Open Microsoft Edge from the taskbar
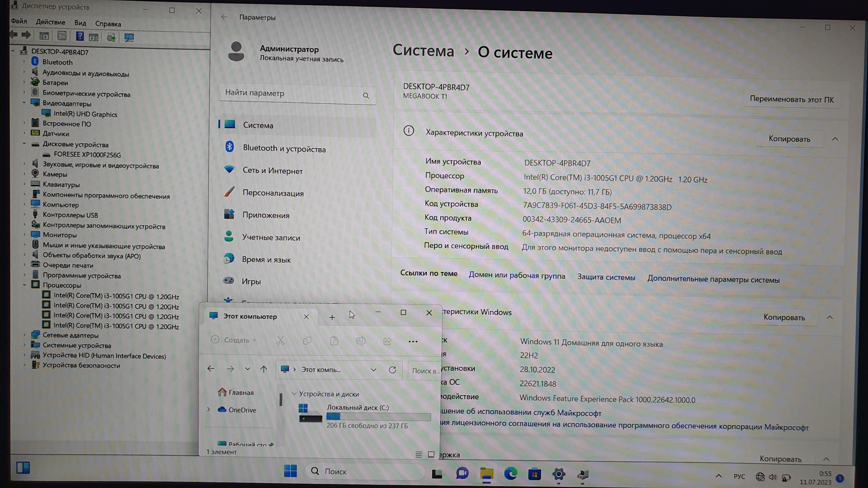Viewport: 868px width, 488px height. [x=510, y=474]
